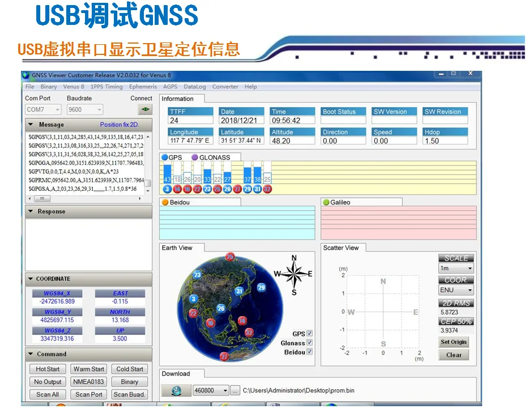The width and height of the screenshot is (532, 409).
Task: Collapse the Command panel
Action: pos(31,354)
